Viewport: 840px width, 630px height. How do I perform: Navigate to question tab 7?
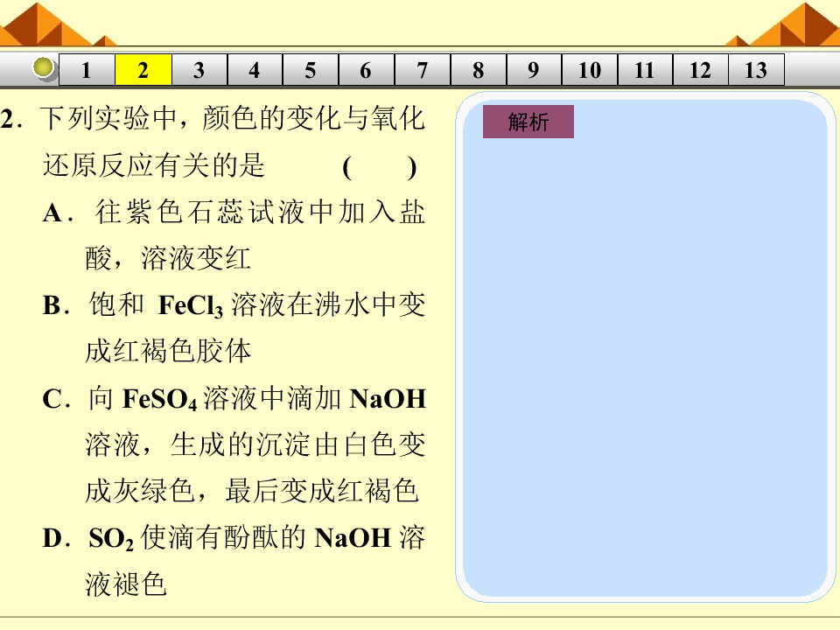pos(422,70)
